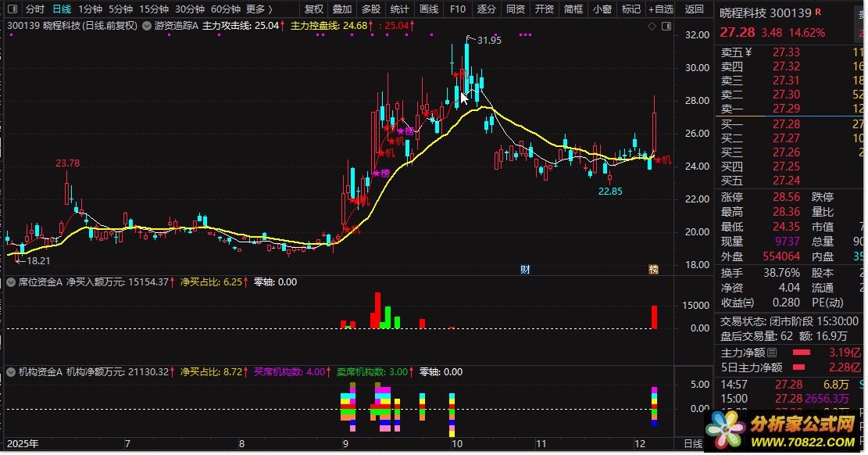Click the purple 榜 star marker near 24.00
The width and height of the screenshot is (868, 455).
(x=382, y=173)
